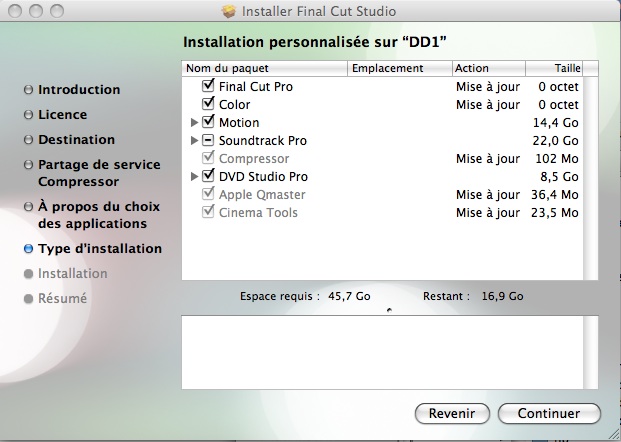Click the Espace requis 45,7 Go value
Viewport: 621px width, 442px height.
click(x=349, y=296)
